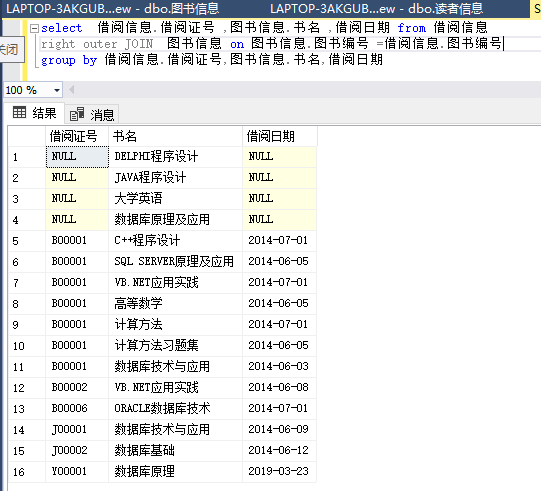Open the 100 % zoom dropdown
The image size is (541, 491).
tap(57, 90)
